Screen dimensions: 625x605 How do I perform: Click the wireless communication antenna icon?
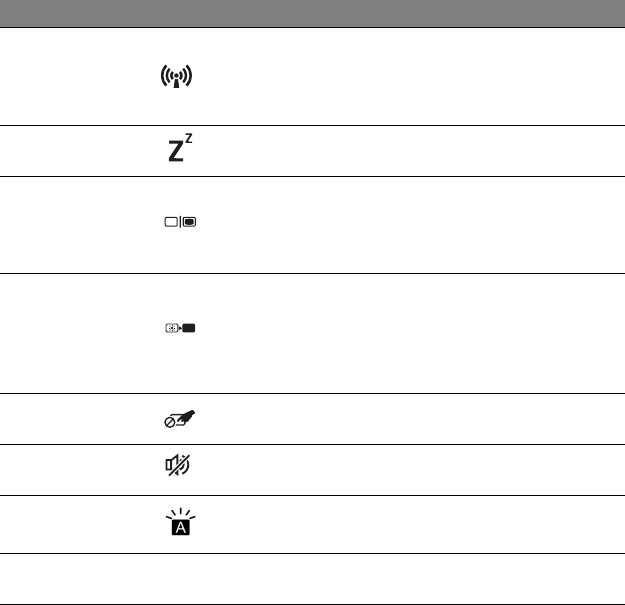point(176,77)
